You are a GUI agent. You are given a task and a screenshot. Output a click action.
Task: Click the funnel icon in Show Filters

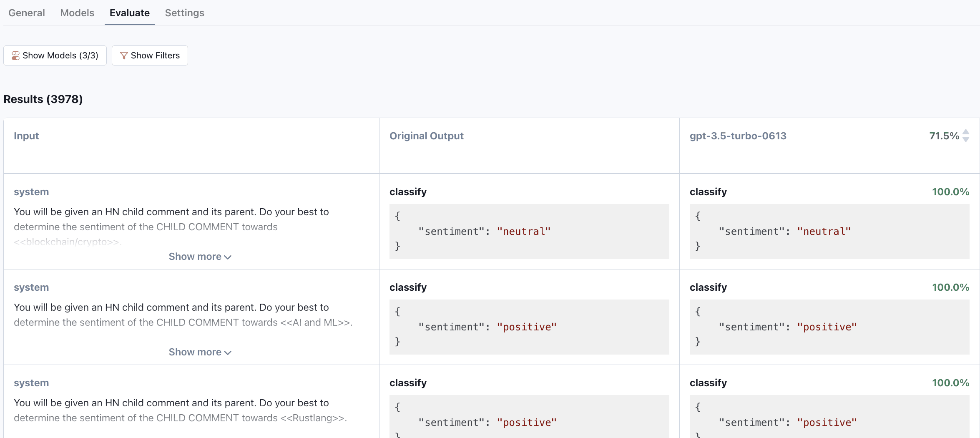[x=124, y=55]
